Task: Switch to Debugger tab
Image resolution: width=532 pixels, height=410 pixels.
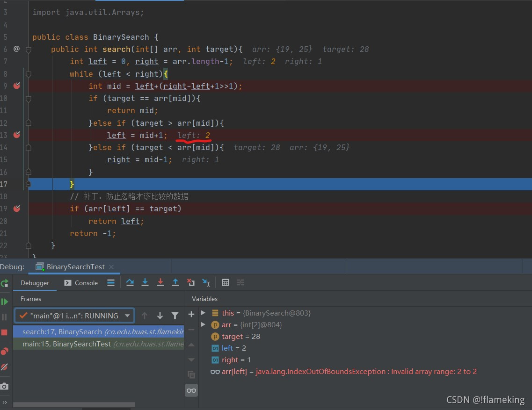Action: (35, 283)
